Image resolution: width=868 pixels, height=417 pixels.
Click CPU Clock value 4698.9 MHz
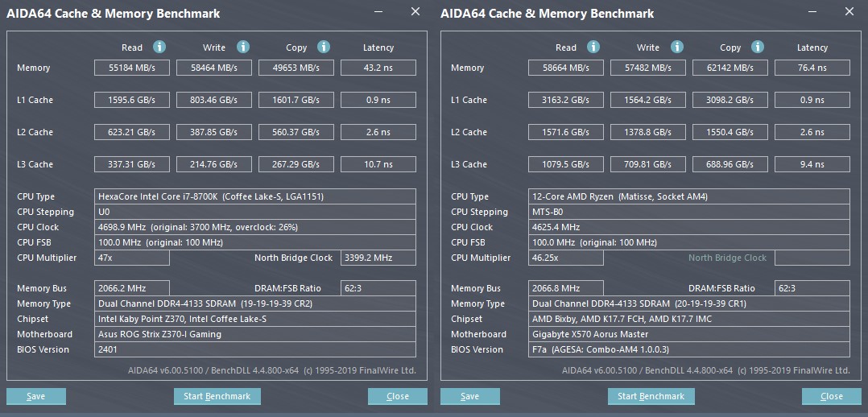pyautogui.click(x=255, y=227)
